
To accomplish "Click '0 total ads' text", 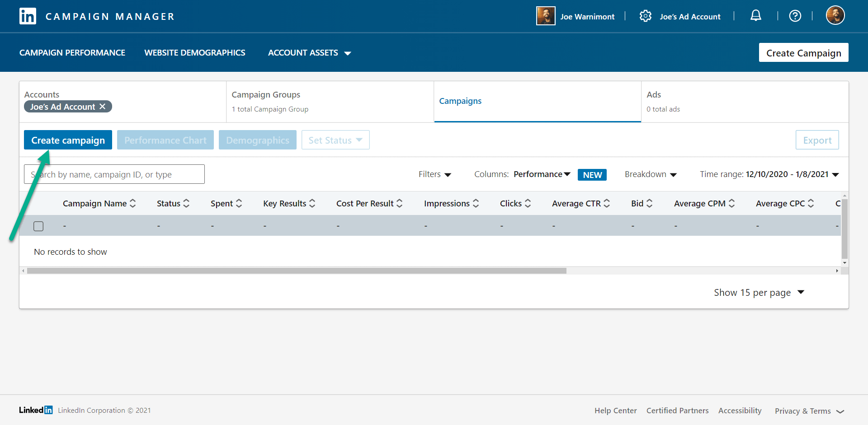I will (x=663, y=109).
